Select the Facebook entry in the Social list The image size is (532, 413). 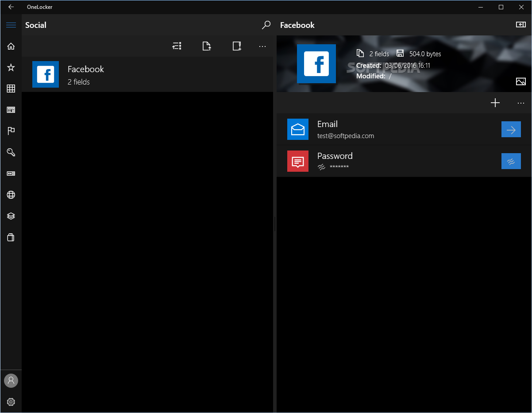(x=147, y=74)
